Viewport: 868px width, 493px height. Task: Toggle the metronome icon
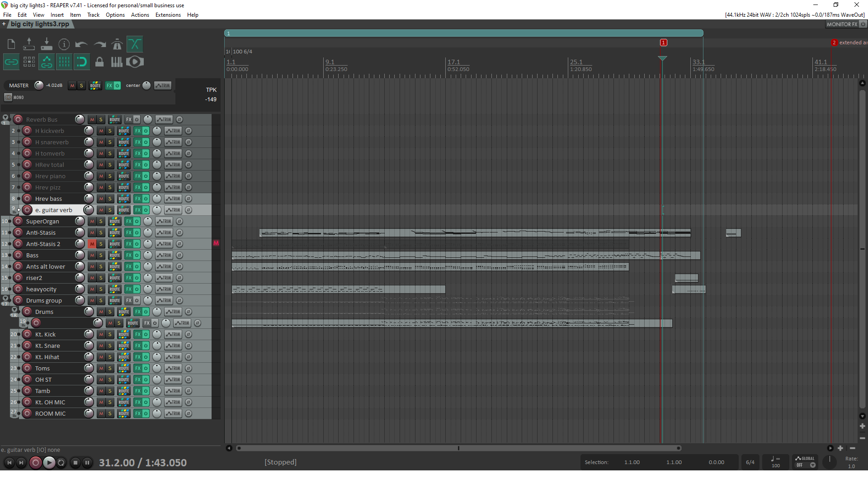117,44
